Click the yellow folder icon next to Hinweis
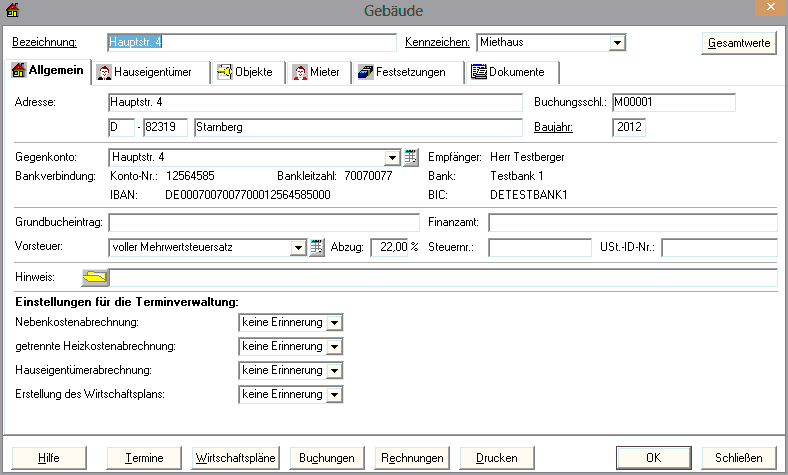 [x=95, y=277]
